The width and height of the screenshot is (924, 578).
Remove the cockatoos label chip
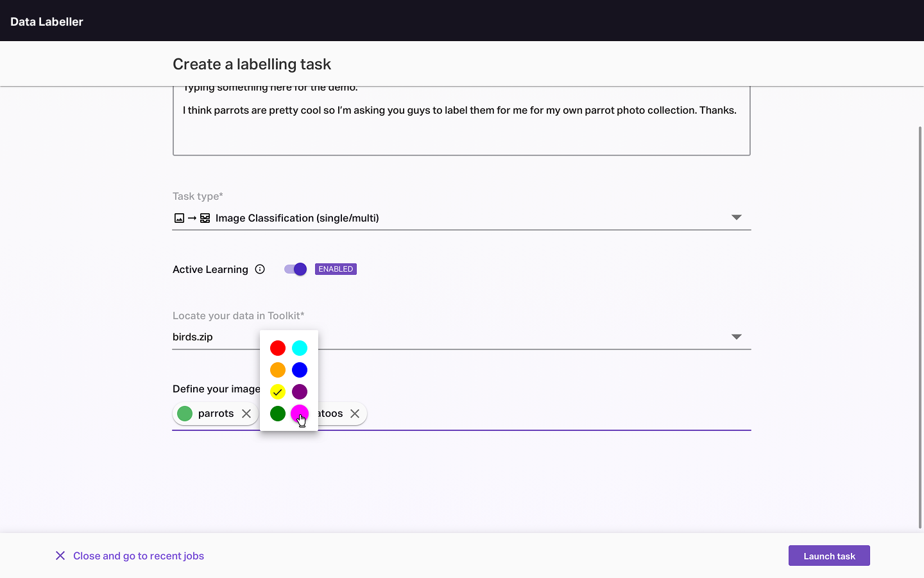click(355, 414)
